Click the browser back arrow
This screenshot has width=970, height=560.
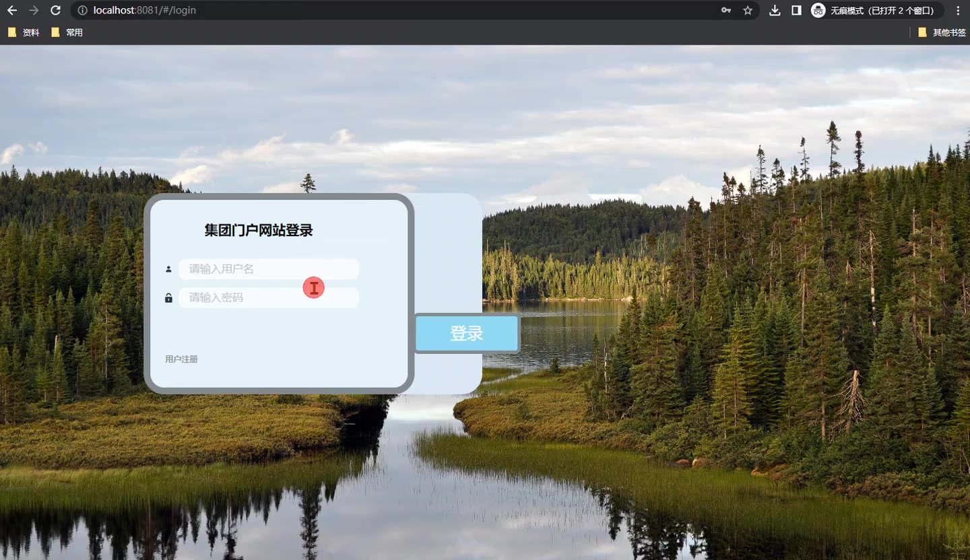[11, 10]
